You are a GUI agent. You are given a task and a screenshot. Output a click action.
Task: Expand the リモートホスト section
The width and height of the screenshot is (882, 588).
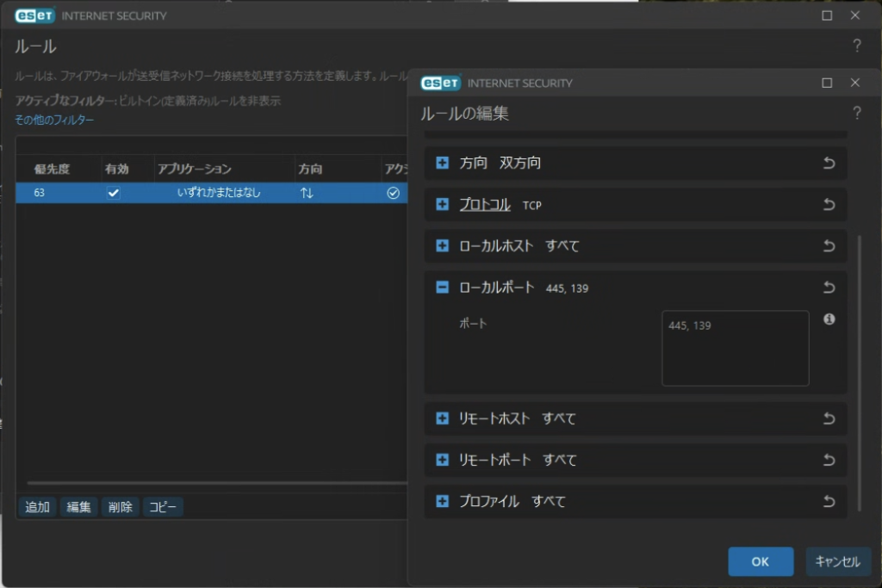(443, 418)
